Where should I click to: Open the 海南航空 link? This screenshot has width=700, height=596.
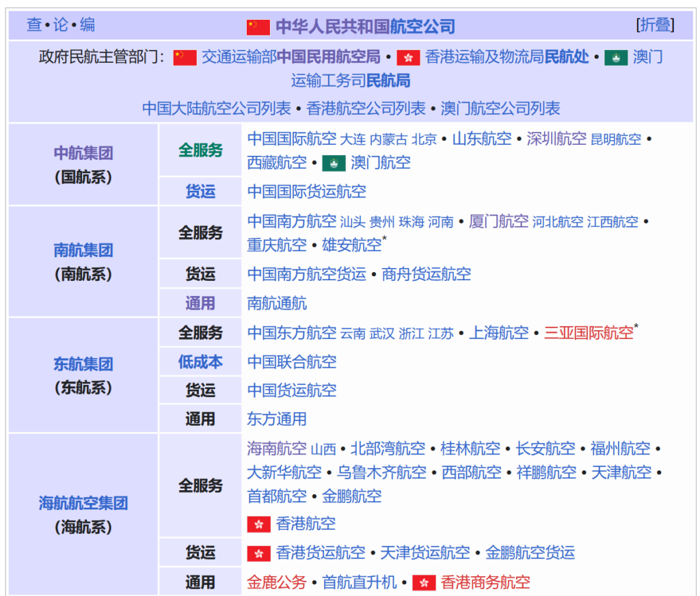point(278,448)
